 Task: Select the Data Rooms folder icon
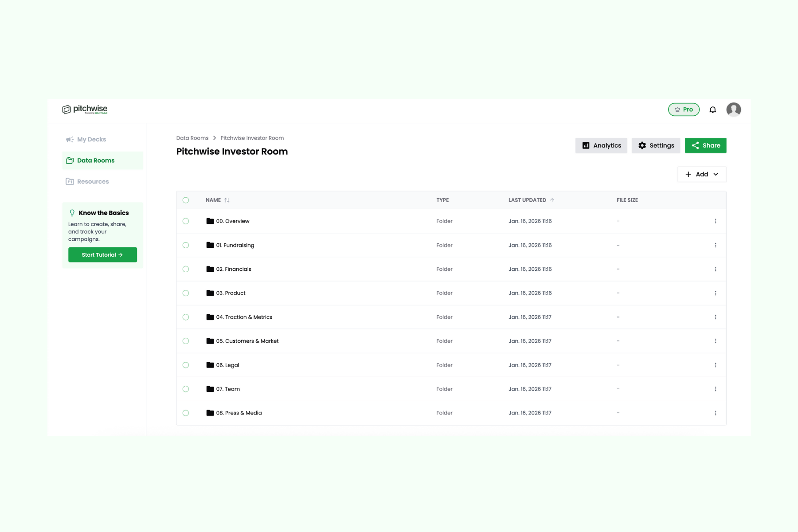70,160
